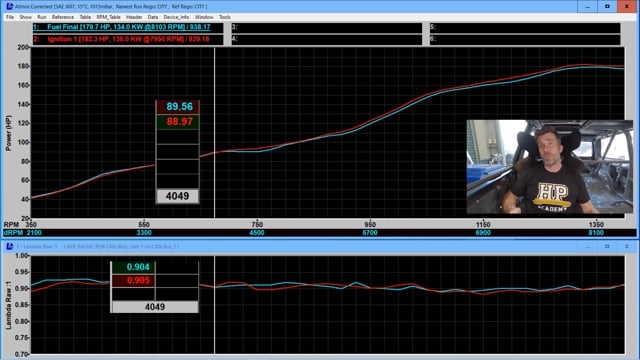Open the Data menu

click(x=153, y=17)
